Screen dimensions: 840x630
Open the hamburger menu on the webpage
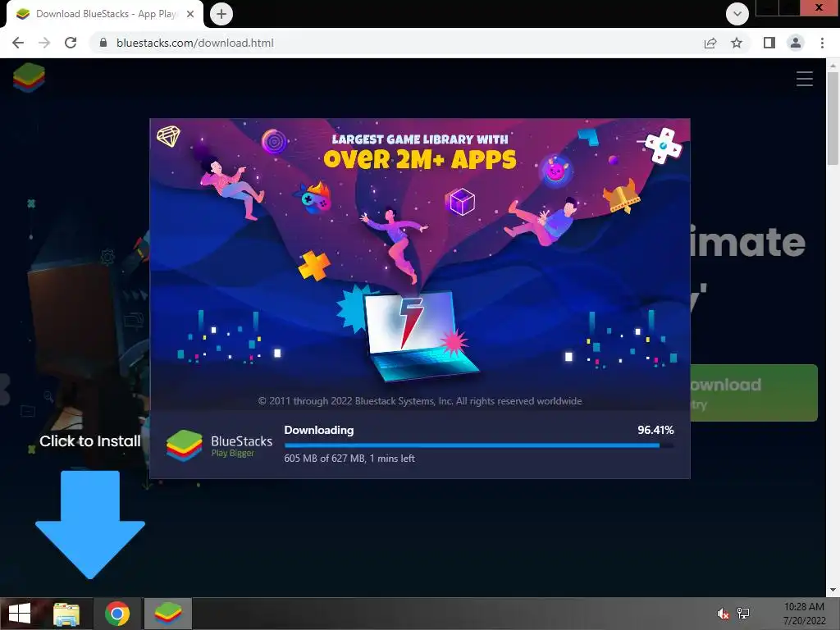[804, 79]
